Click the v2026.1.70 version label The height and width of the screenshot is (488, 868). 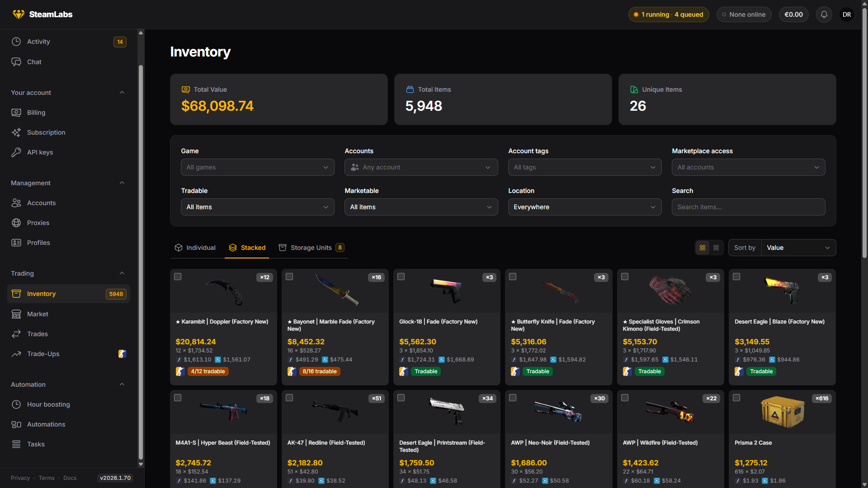point(115,478)
